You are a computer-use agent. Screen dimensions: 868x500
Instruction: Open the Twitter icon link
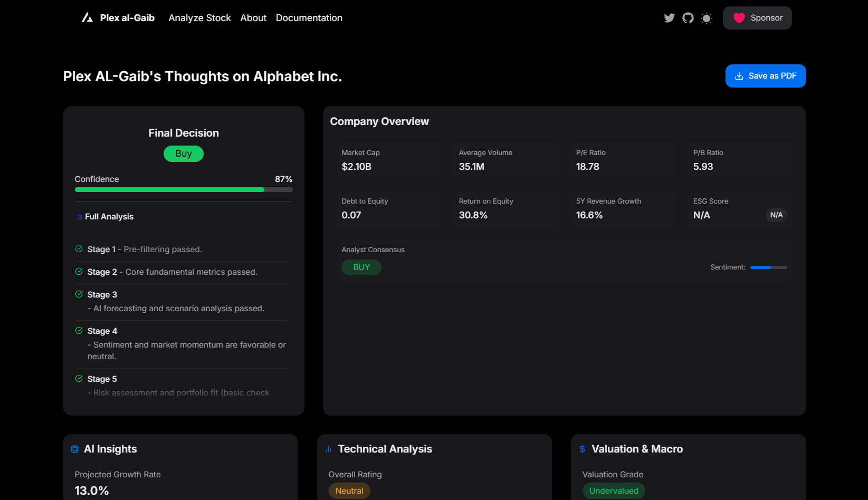point(669,18)
